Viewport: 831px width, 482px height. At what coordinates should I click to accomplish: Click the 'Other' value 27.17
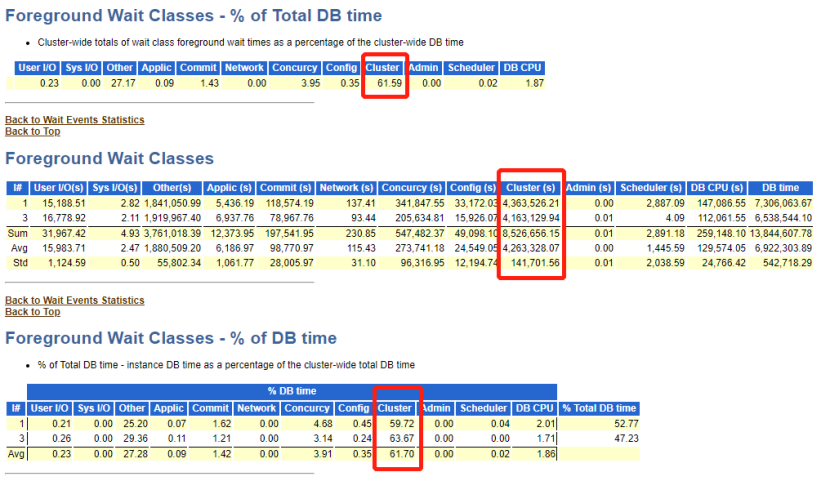pos(123,83)
